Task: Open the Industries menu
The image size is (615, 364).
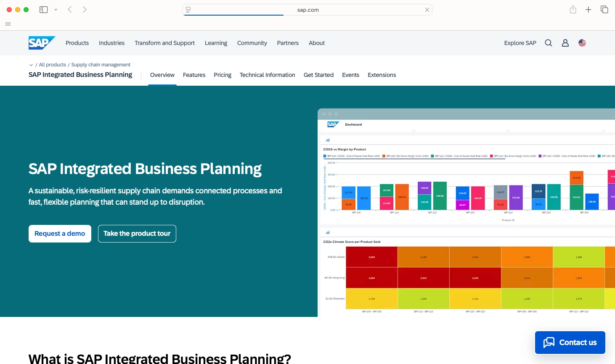Action: (111, 43)
